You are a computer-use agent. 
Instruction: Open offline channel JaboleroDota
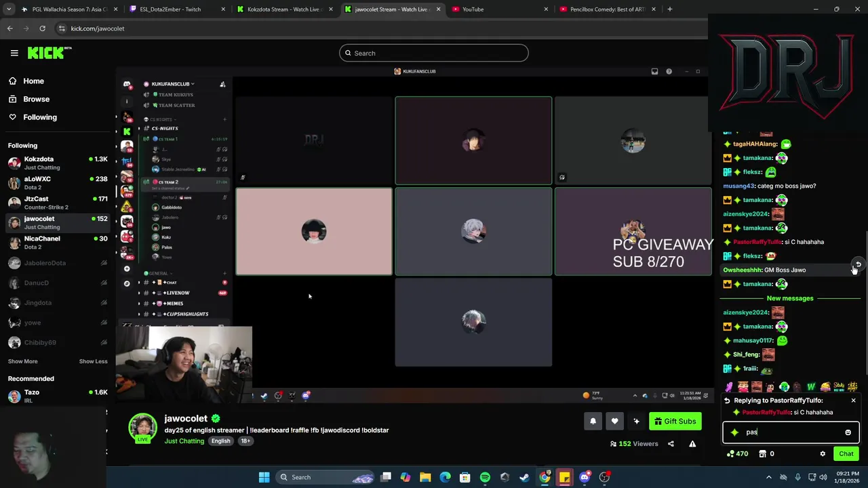click(x=58, y=263)
